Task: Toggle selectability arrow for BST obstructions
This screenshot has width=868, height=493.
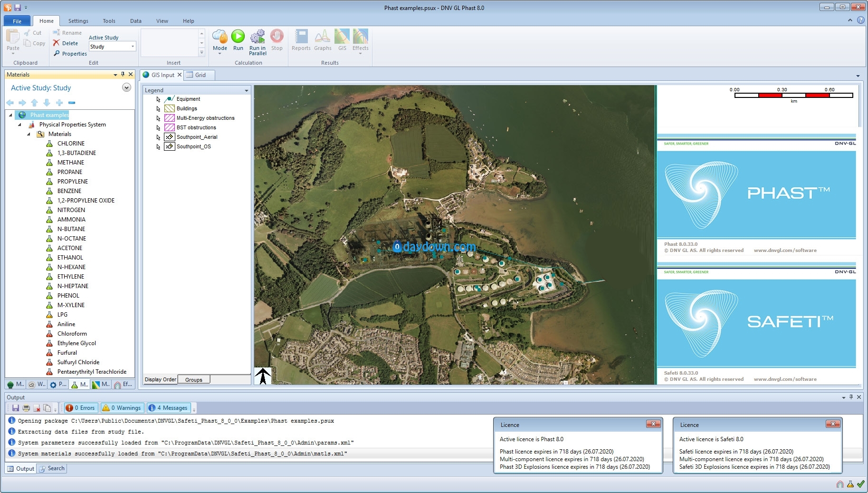Action: 159,128
